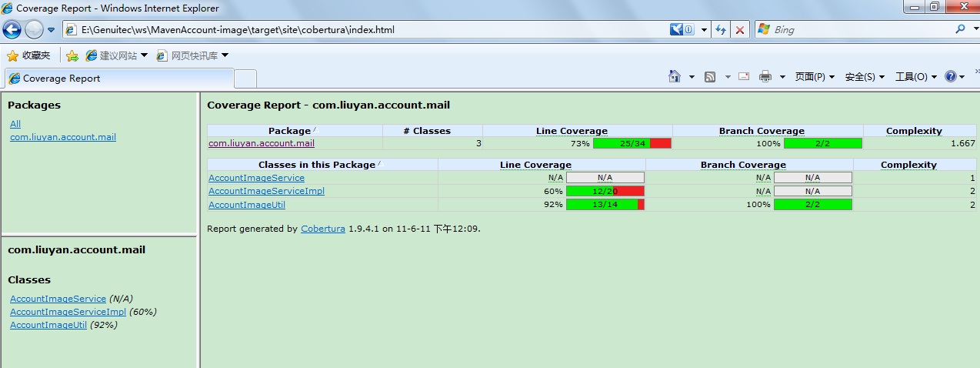Open AccountImageService in left Classes list
Viewport: 980px width, 368px height.
pos(58,299)
